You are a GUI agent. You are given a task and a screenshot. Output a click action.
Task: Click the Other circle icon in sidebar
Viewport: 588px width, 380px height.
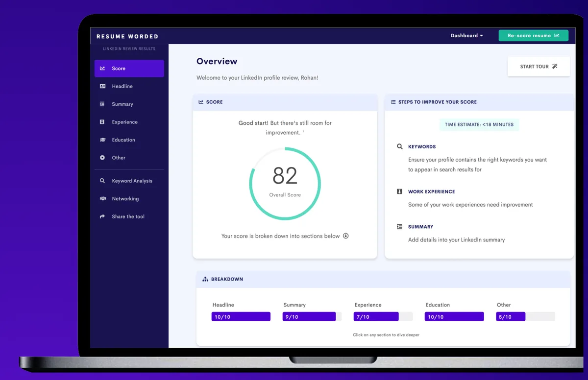102,158
